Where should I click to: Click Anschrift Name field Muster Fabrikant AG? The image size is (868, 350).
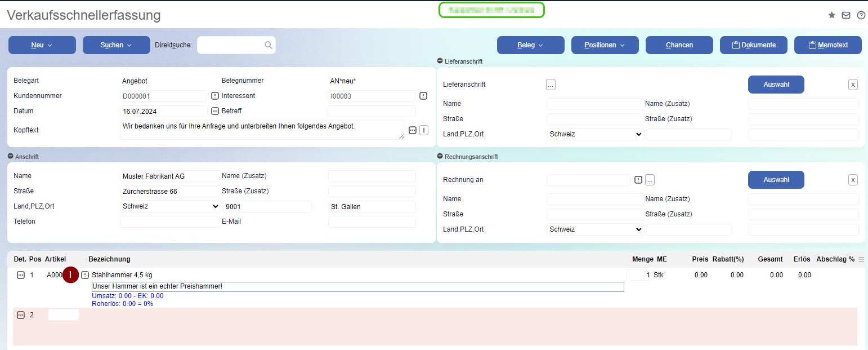click(x=170, y=176)
